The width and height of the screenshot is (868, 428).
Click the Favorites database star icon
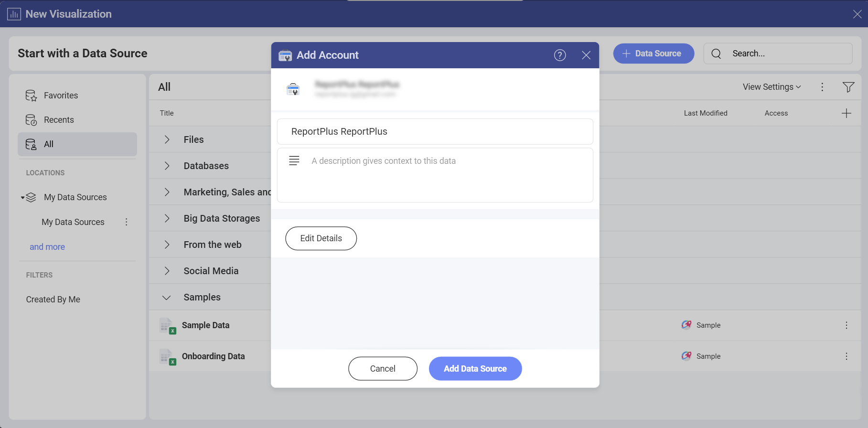[x=31, y=96]
